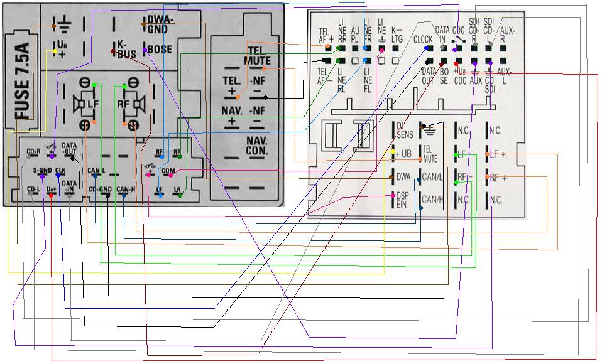Select the CD-R pin label

34,151
